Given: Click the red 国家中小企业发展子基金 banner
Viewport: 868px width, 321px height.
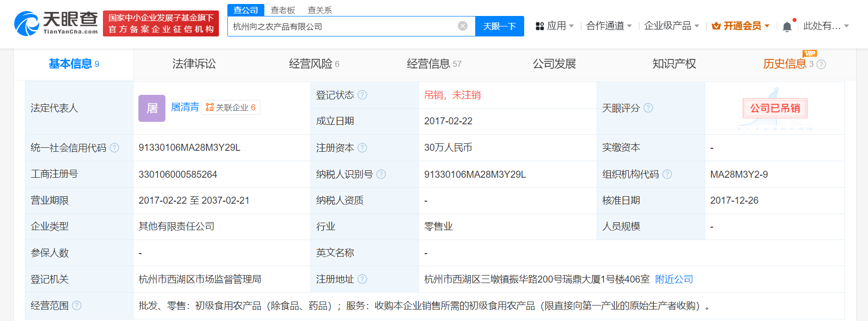Looking at the screenshot, I should tap(161, 23).
